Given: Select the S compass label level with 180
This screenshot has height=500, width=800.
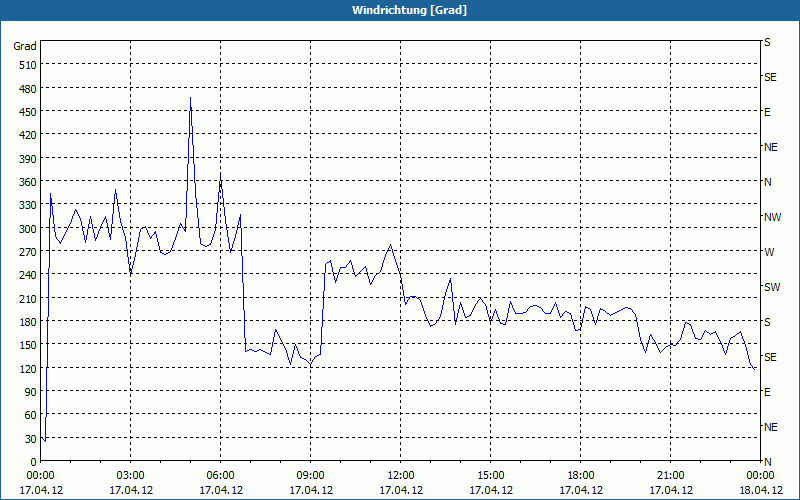Looking at the screenshot, I should pyautogui.click(x=767, y=322).
